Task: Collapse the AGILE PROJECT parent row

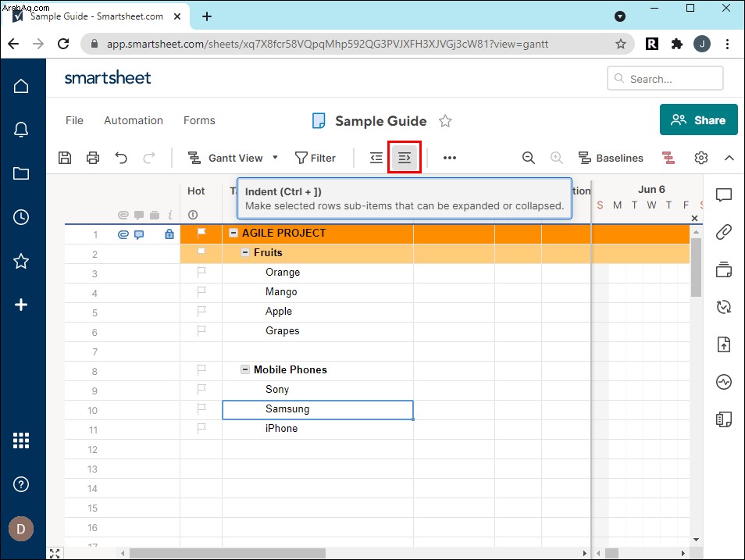Action: coord(233,233)
